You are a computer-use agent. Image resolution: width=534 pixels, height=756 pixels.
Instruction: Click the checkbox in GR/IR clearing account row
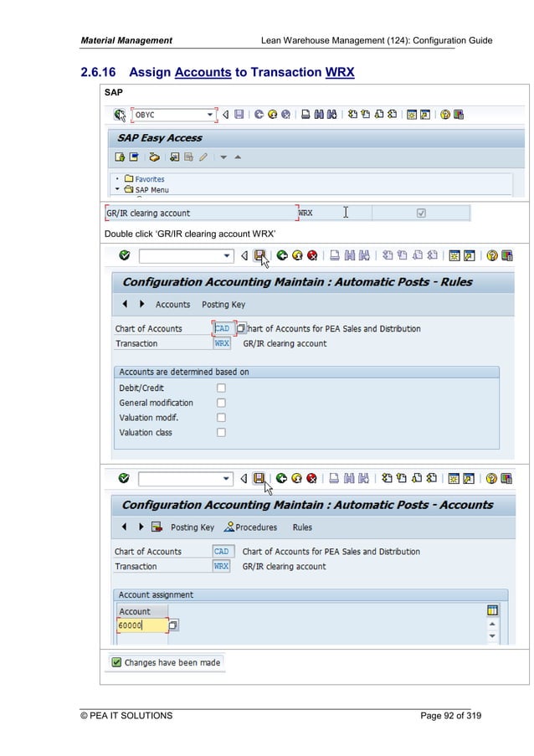coord(421,213)
